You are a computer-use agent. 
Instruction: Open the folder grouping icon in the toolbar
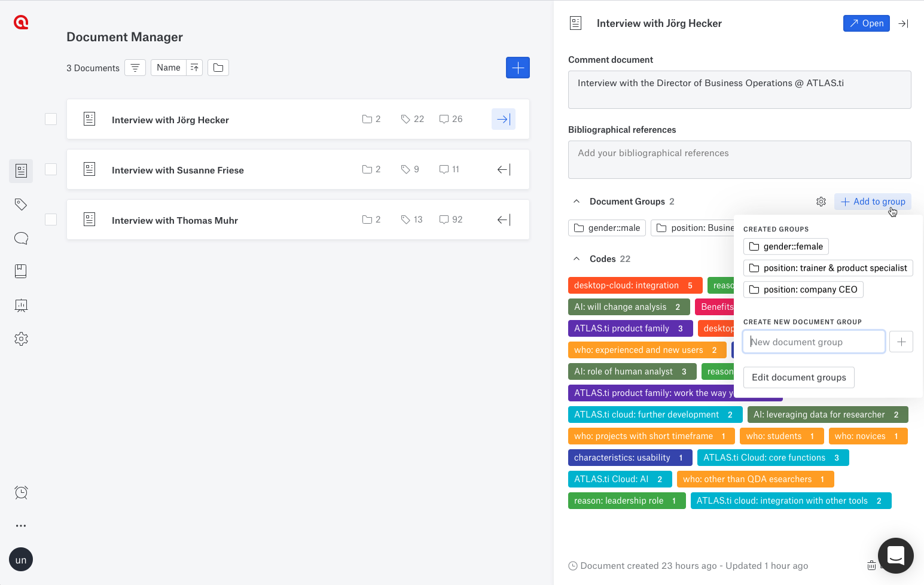pos(218,68)
